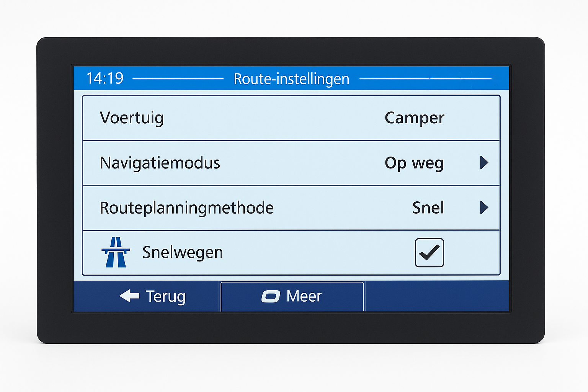
Task: Tap the left arrow icon next to Terug
Action: pos(129,296)
